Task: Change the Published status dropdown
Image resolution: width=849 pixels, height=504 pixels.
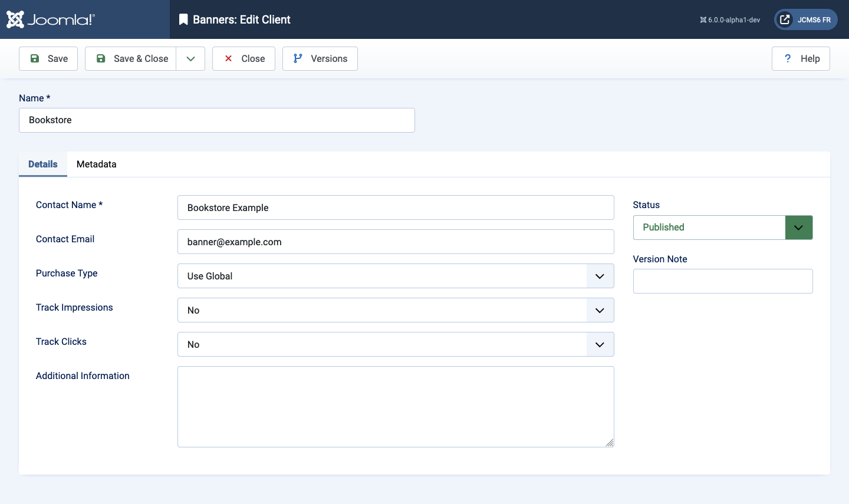Action: pos(723,228)
